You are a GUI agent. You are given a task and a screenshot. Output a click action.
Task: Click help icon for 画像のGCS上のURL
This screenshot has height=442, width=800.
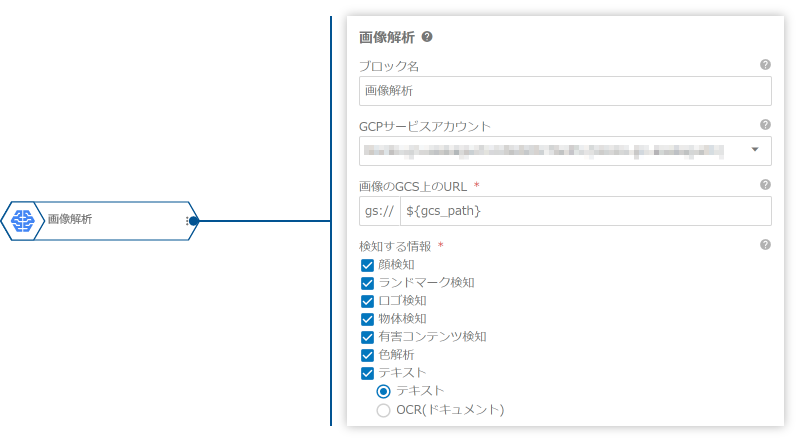pos(765,185)
